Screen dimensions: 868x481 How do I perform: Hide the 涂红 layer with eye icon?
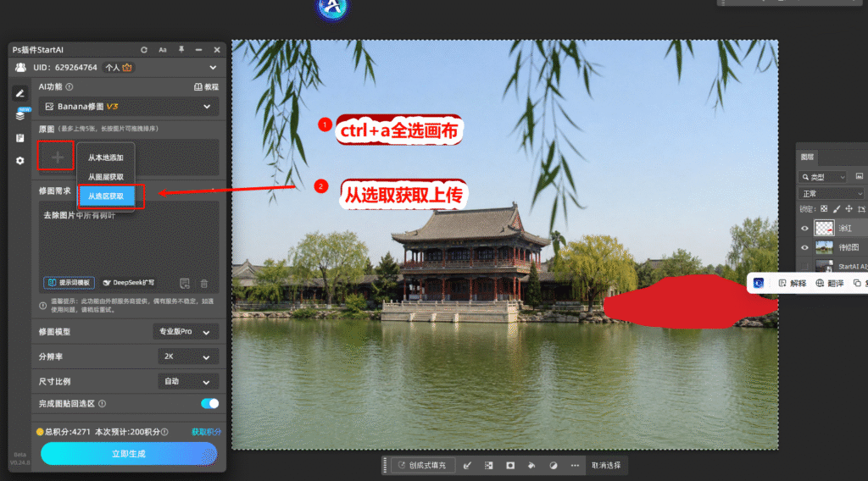pyautogui.click(x=804, y=229)
